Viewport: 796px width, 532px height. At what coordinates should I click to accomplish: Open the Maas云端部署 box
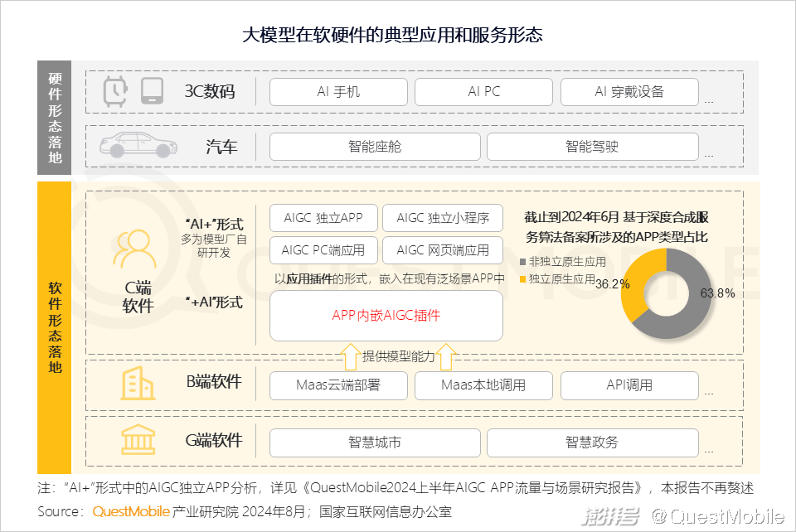point(338,385)
